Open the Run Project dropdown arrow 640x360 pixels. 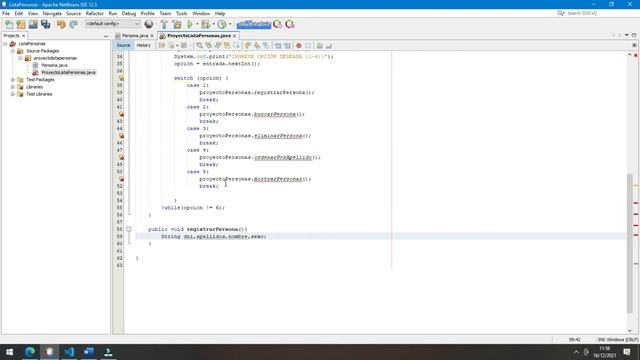pos(197,24)
